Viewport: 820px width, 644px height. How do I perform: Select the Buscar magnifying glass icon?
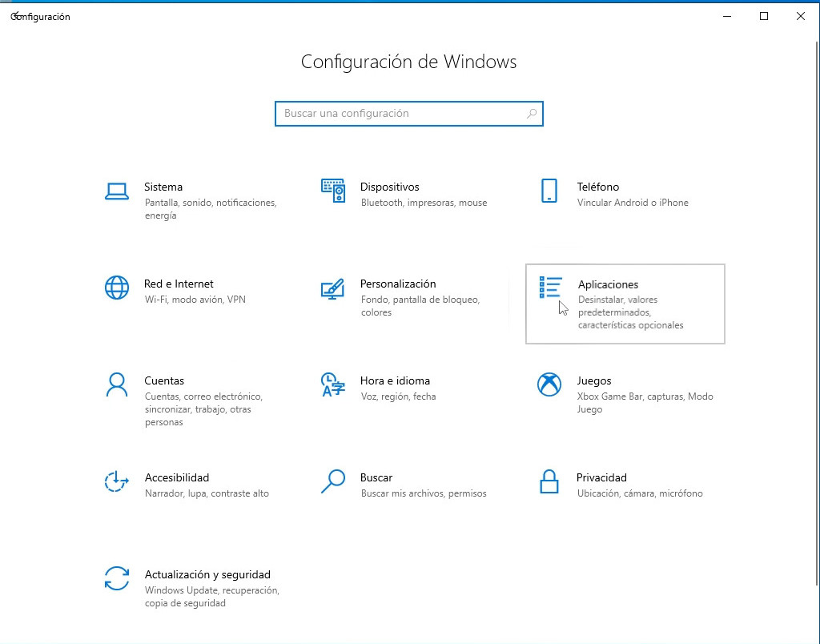click(333, 481)
